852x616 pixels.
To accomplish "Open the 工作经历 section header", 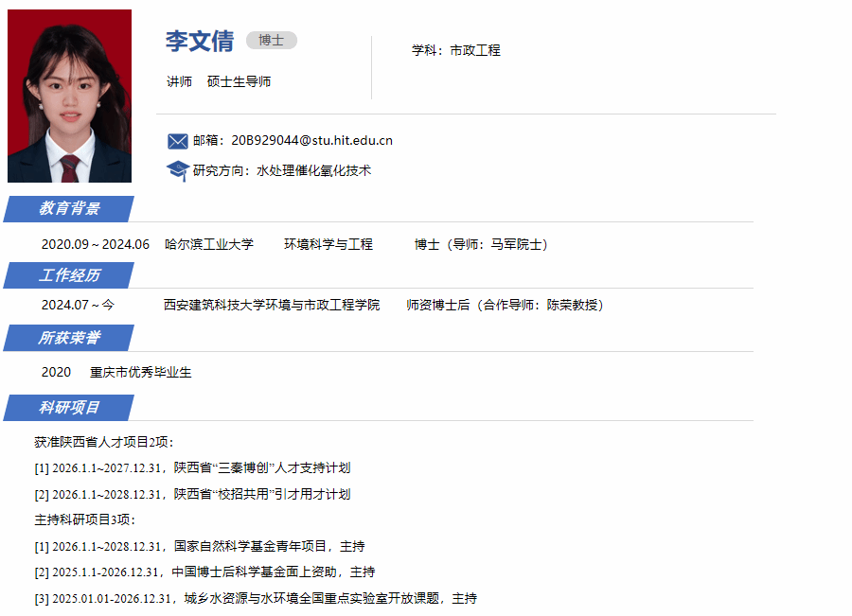I will (x=69, y=275).
